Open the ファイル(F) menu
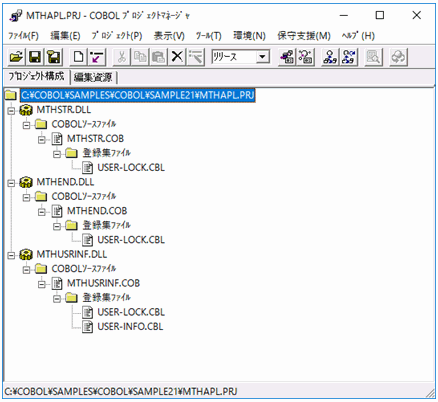 coord(23,36)
